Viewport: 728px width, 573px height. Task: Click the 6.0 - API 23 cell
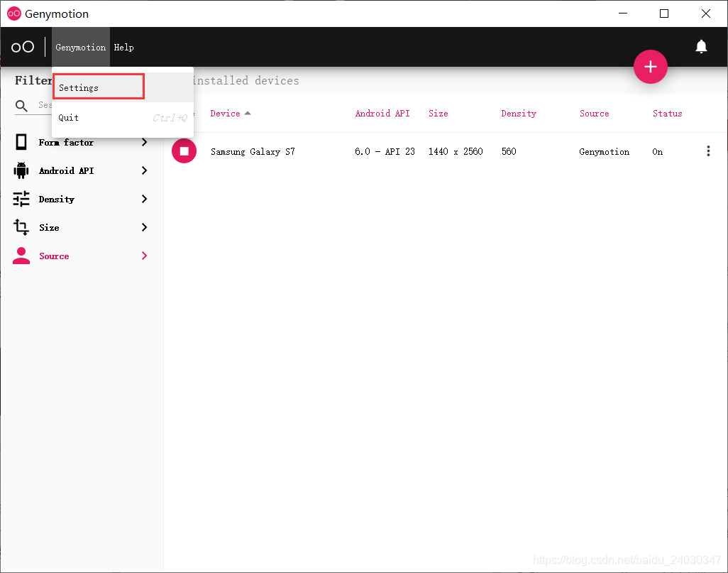point(385,151)
